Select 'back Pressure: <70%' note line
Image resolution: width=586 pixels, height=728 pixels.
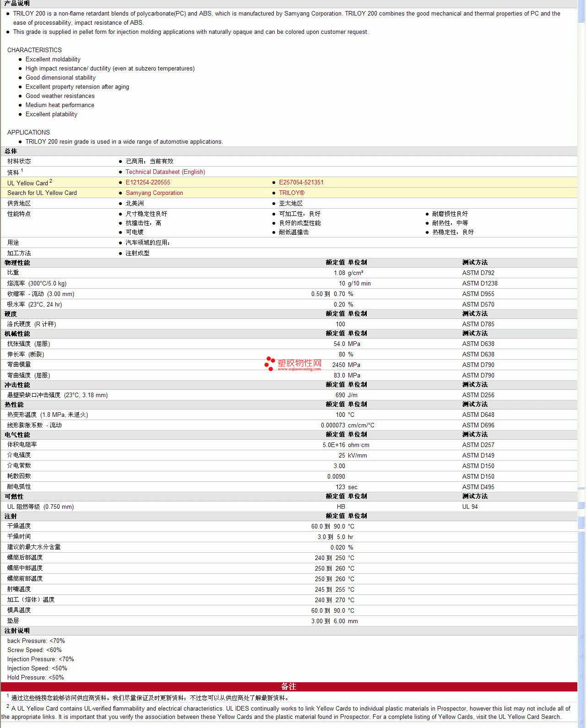[x=36, y=641]
